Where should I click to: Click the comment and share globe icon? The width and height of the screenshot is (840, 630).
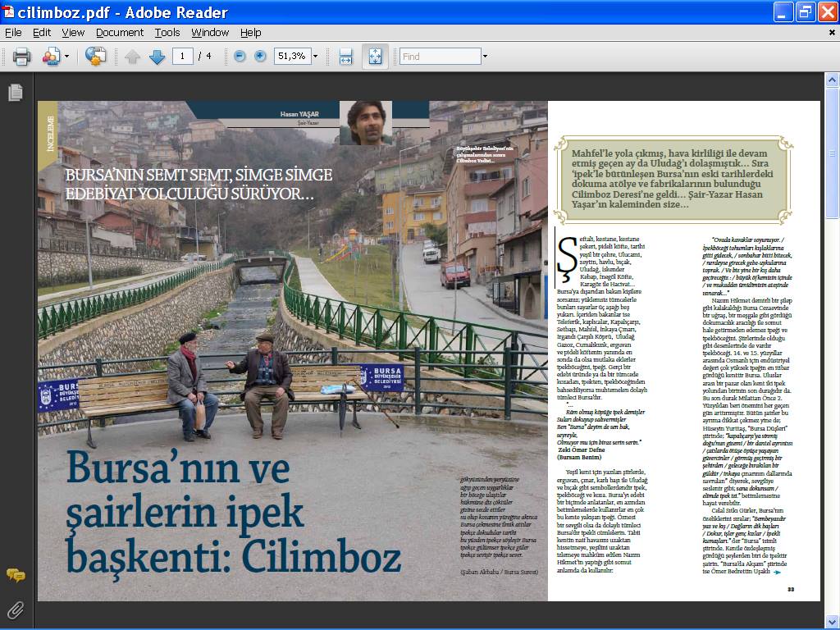coord(95,57)
